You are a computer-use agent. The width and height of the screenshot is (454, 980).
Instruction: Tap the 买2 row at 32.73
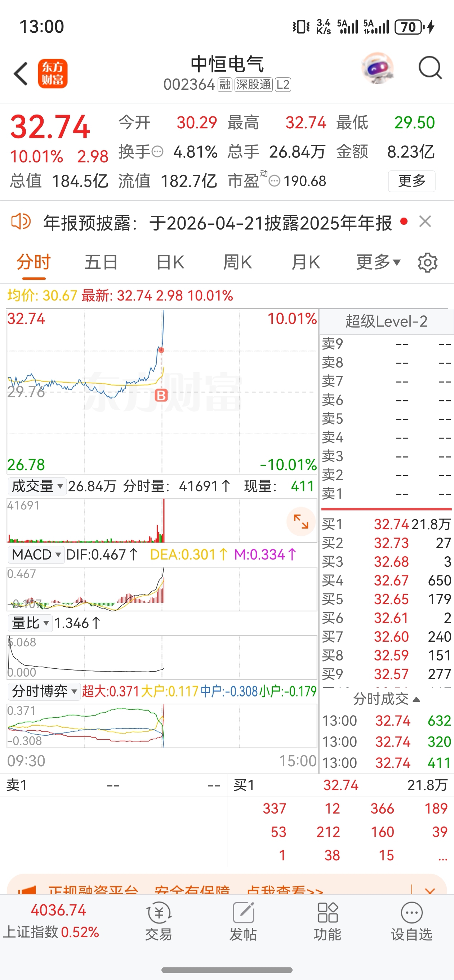point(386,543)
